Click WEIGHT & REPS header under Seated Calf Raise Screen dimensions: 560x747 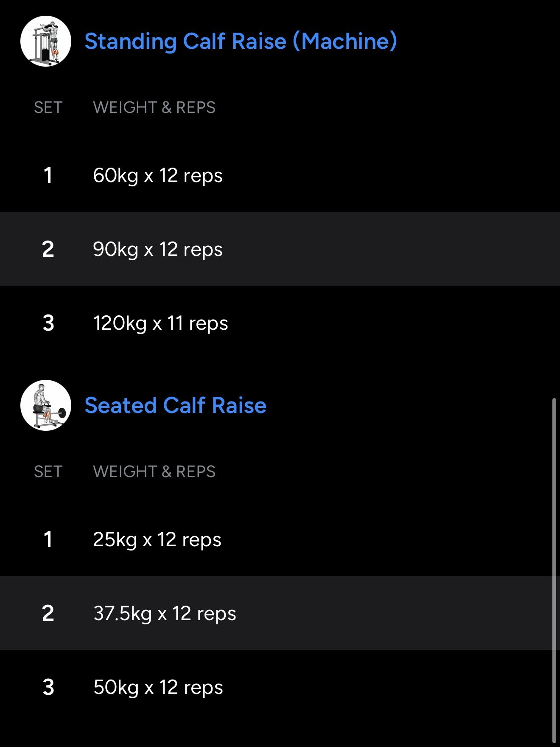[154, 472]
